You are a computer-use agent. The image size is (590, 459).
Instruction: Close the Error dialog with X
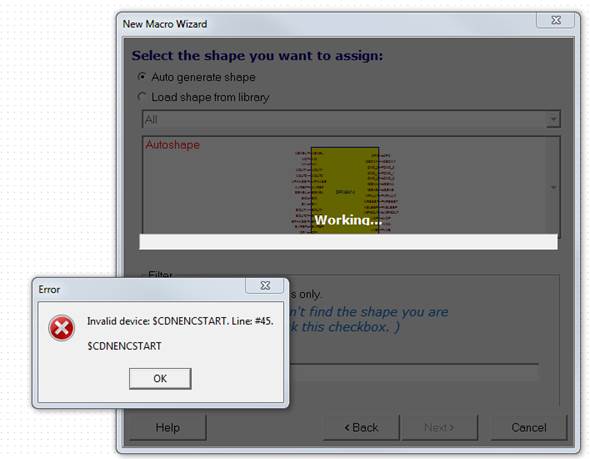(265, 286)
